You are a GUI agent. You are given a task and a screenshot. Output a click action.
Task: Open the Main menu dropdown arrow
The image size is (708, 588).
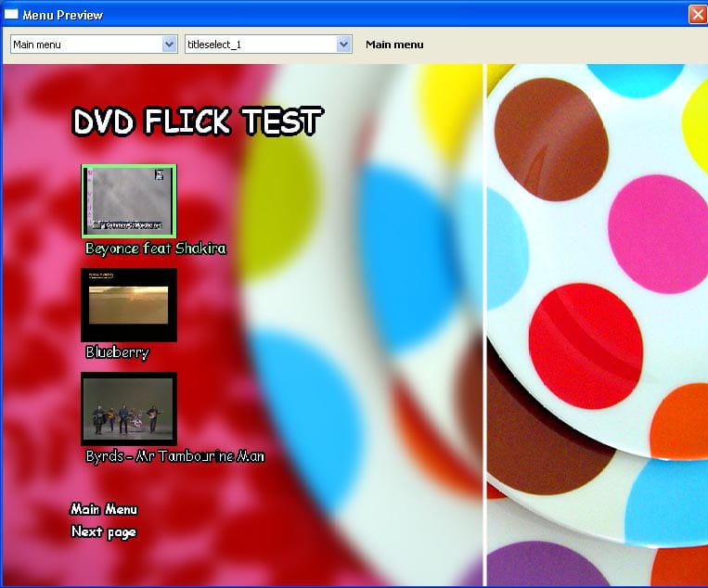pos(169,45)
